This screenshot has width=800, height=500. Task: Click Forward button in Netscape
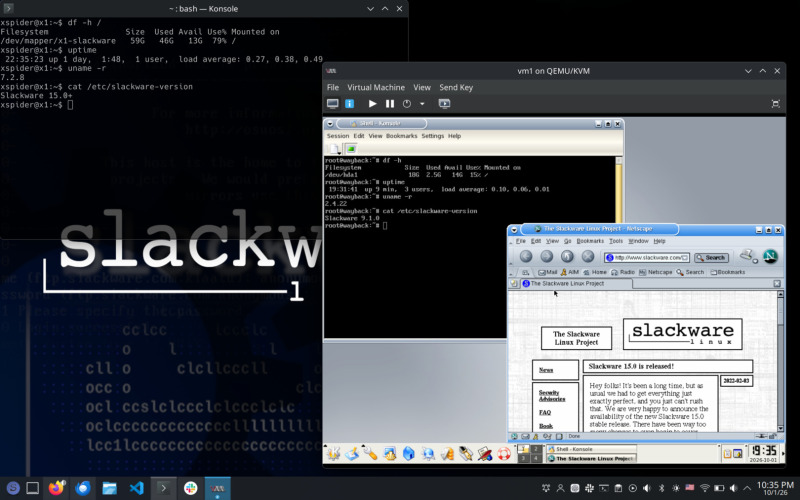(x=546, y=257)
